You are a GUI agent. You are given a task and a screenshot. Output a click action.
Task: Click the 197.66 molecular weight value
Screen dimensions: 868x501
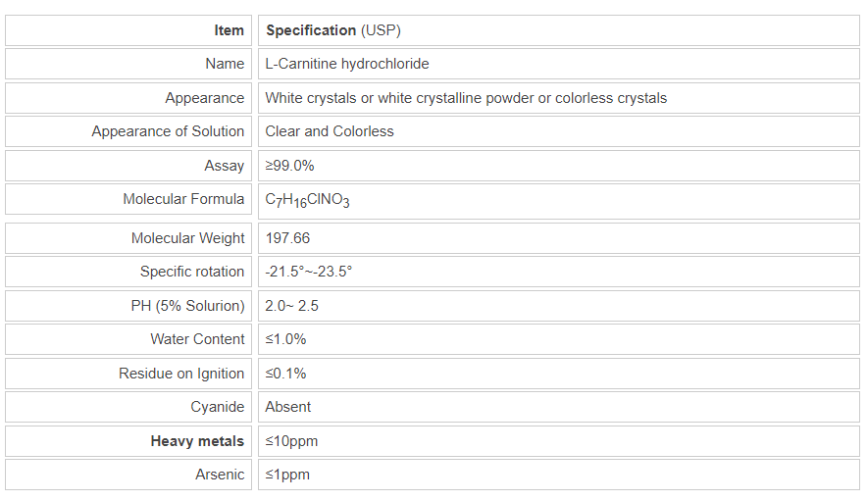(287, 238)
